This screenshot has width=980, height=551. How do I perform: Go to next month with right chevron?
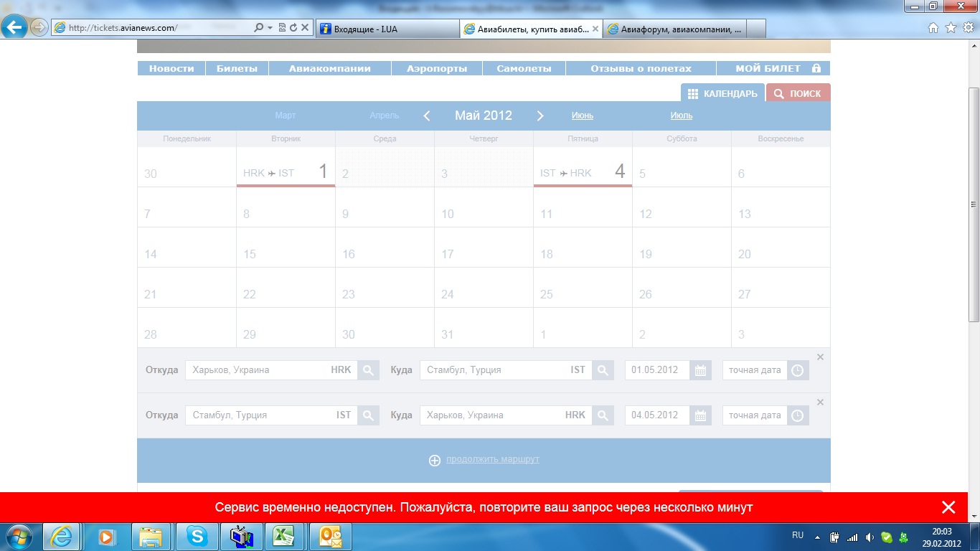pyautogui.click(x=540, y=116)
